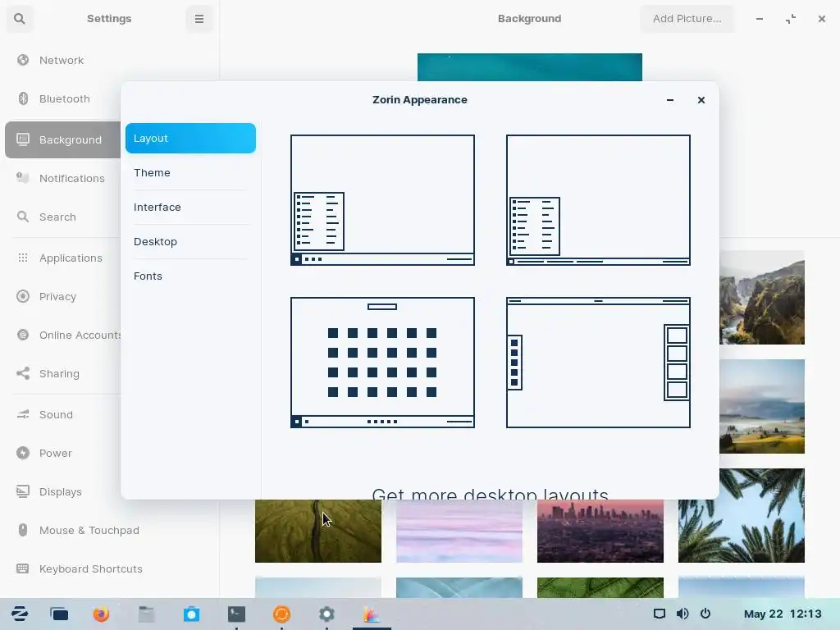
Task: Open the Files manager from taskbar
Action: [x=146, y=614]
